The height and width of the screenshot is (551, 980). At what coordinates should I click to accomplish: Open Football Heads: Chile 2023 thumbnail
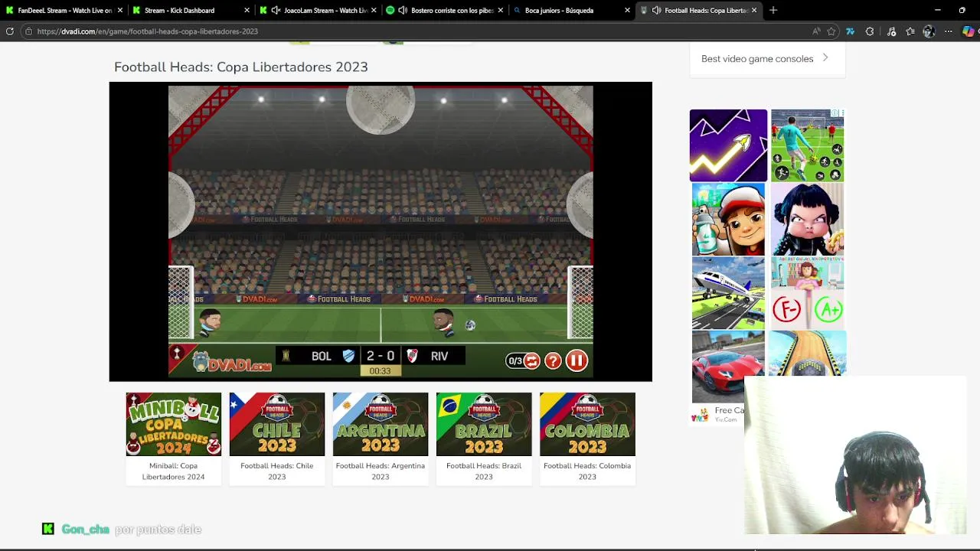point(276,424)
